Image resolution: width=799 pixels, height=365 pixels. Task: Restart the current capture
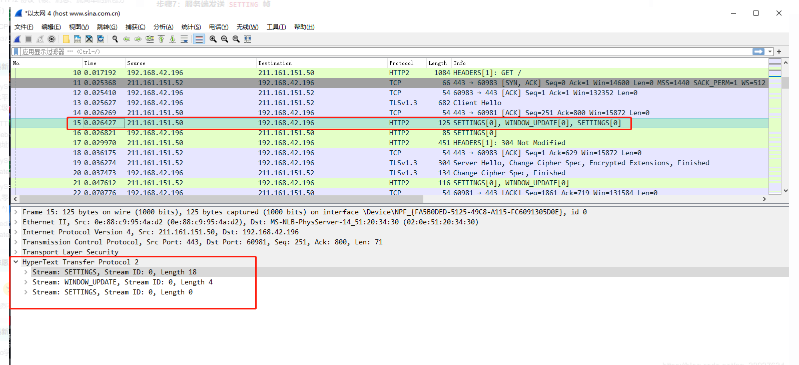(40, 39)
